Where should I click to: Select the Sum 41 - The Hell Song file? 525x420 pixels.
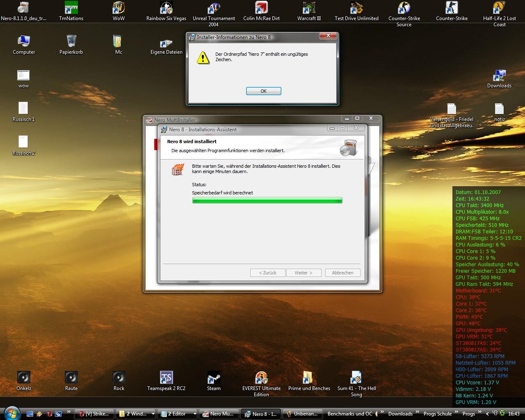356,384
